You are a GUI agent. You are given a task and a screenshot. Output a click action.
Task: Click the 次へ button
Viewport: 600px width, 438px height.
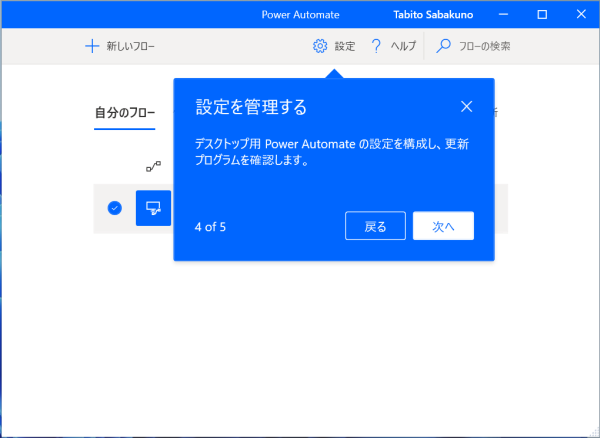pos(443,226)
